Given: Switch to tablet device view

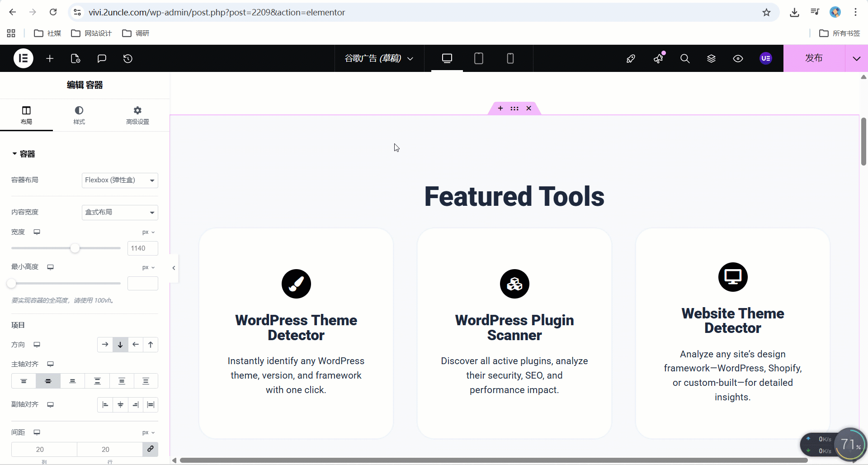Looking at the screenshot, I should (x=478, y=58).
